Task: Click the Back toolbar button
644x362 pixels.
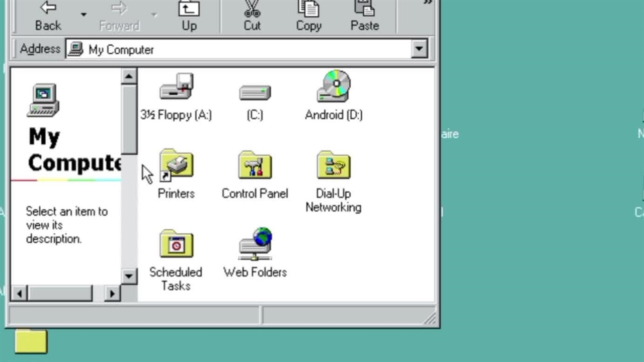Action: 48,16
